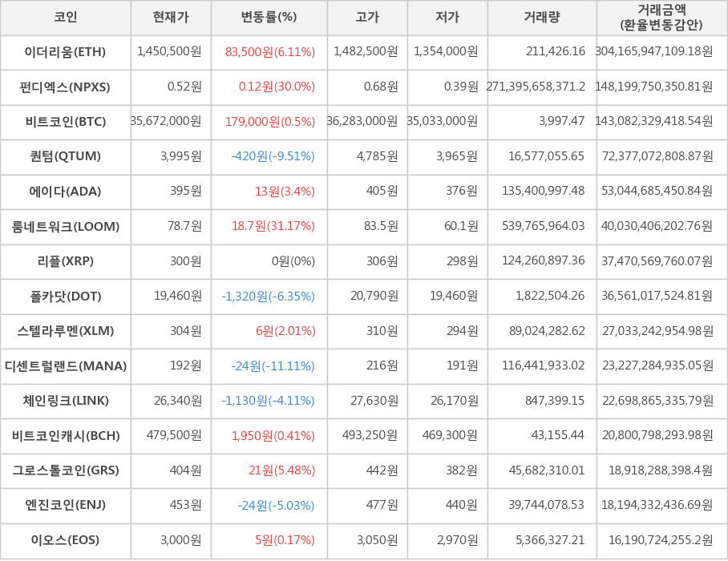This screenshot has height=561, width=728.
Task: Click the 퀀텀(QTUM) coin name
Action: (66, 156)
